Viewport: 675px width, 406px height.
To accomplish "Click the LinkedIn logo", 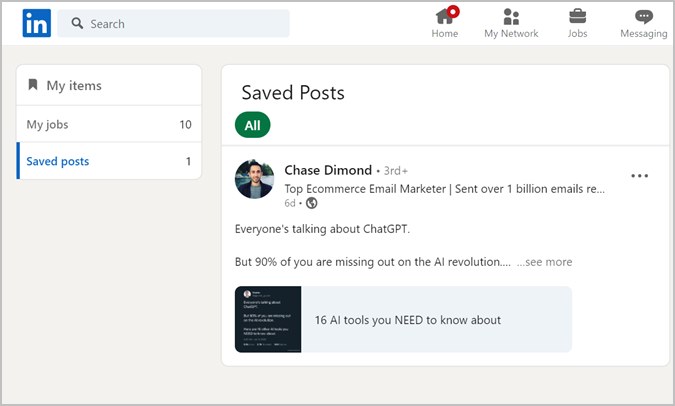I will click(x=37, y=23).
